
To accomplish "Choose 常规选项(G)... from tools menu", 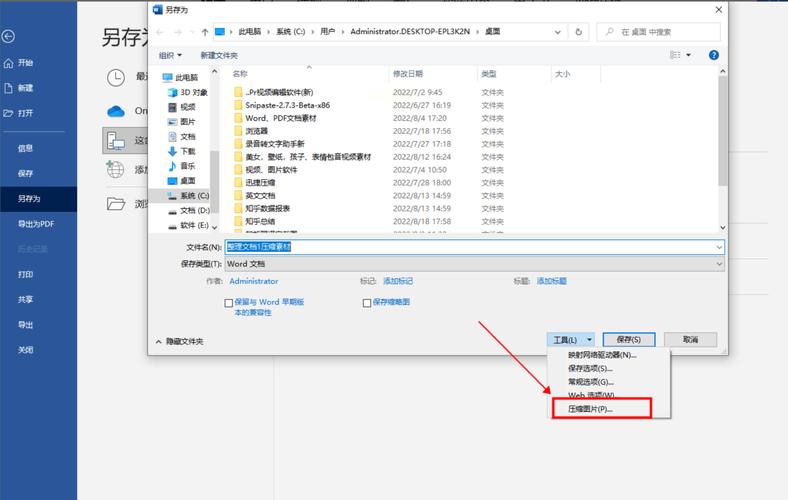I will pyautogui.click(x=590, y=382).
